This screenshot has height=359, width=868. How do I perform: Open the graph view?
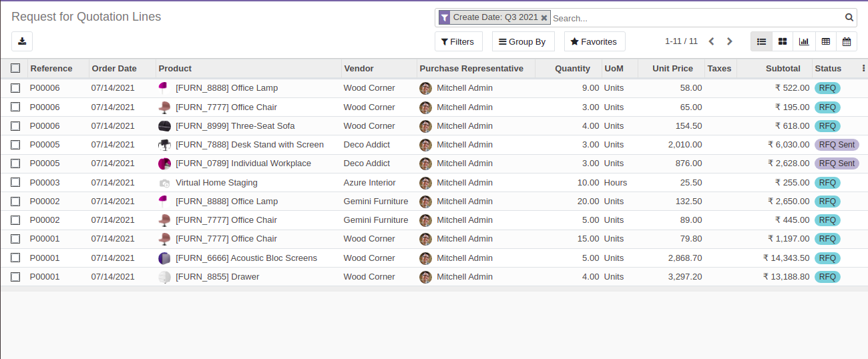point(804,41)
